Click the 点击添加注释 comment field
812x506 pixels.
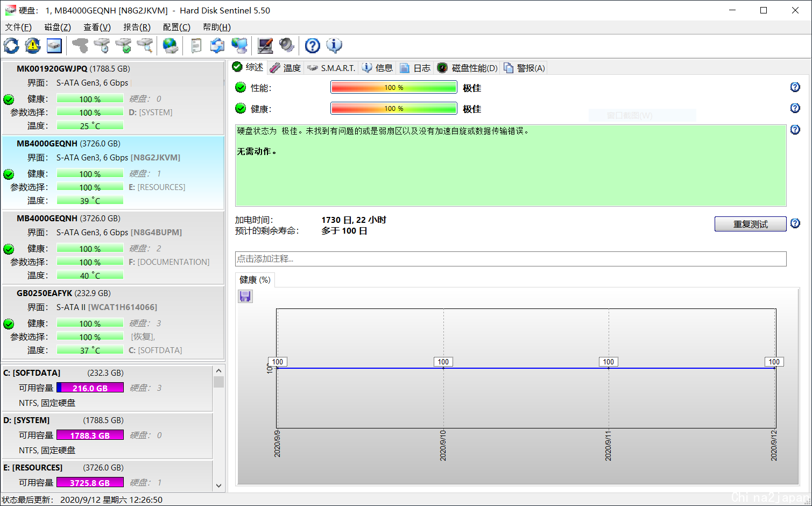pyautogui.click(x=511, y=259)
